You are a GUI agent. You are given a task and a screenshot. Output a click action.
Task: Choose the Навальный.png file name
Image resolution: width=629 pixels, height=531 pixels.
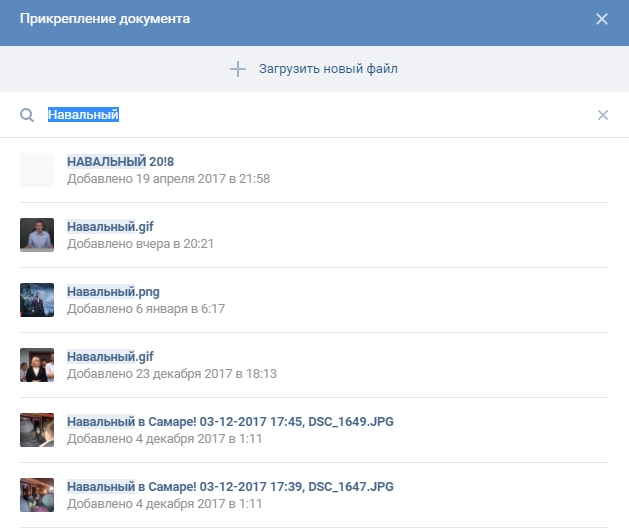click(x=113, y=292)
